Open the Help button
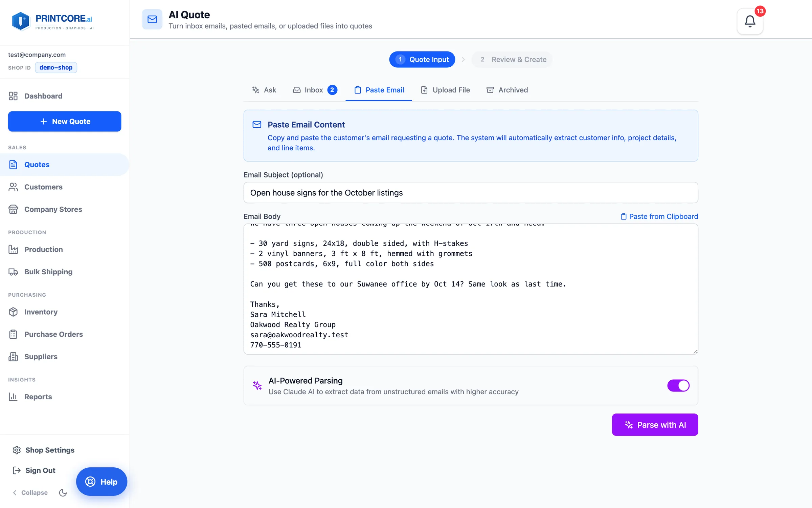The height and width of the screenshot is (508, 812). (x=101, y=482)
